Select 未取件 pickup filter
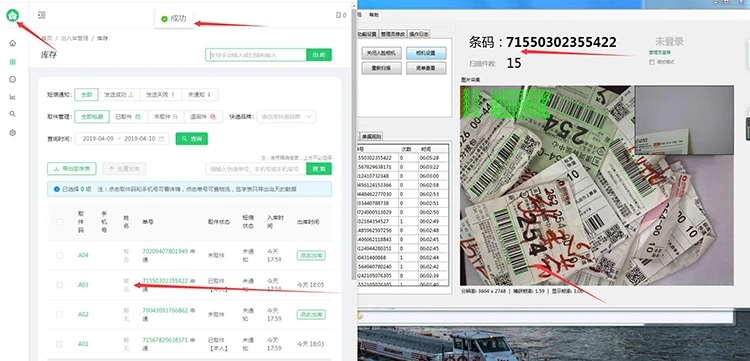 (x=166, y=117)
